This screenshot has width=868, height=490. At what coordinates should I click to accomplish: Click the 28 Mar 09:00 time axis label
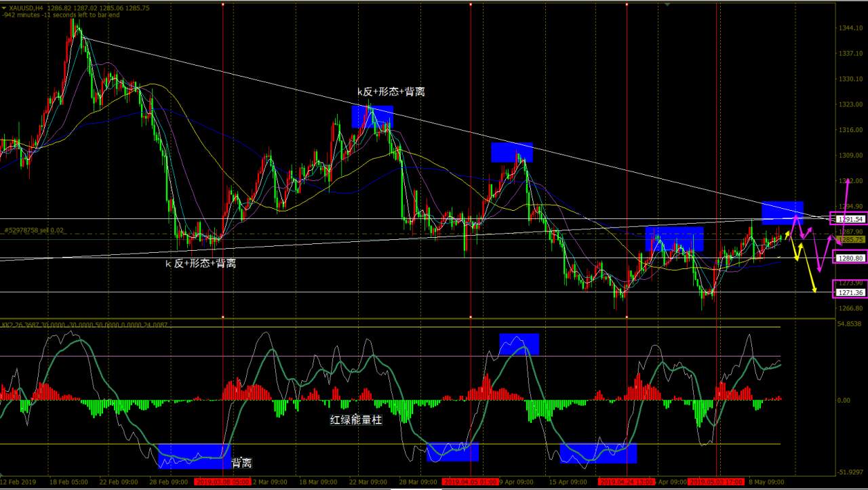click(416, 482)
